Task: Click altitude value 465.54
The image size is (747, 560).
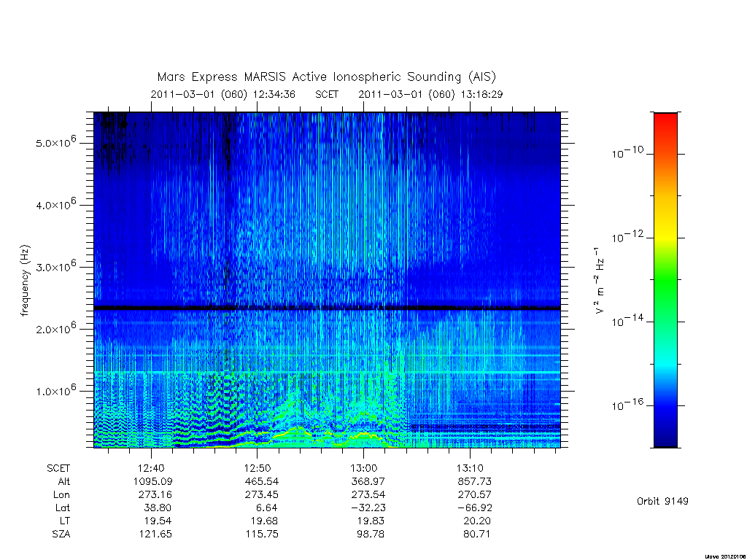Action: pos(262,481)
